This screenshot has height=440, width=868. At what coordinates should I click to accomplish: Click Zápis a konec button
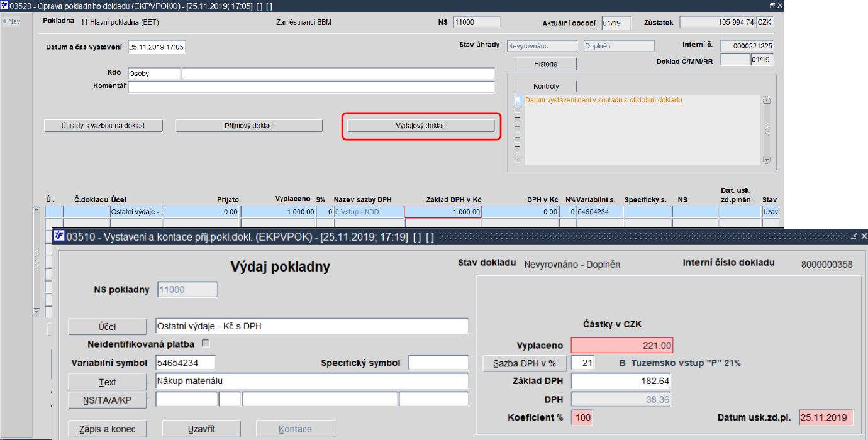coord(107,429)
